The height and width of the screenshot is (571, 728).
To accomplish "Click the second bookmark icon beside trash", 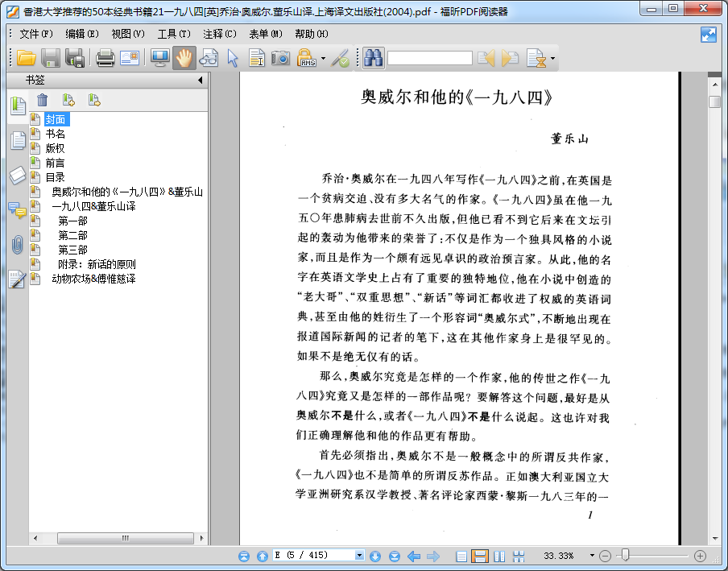I will click(94, 100).
